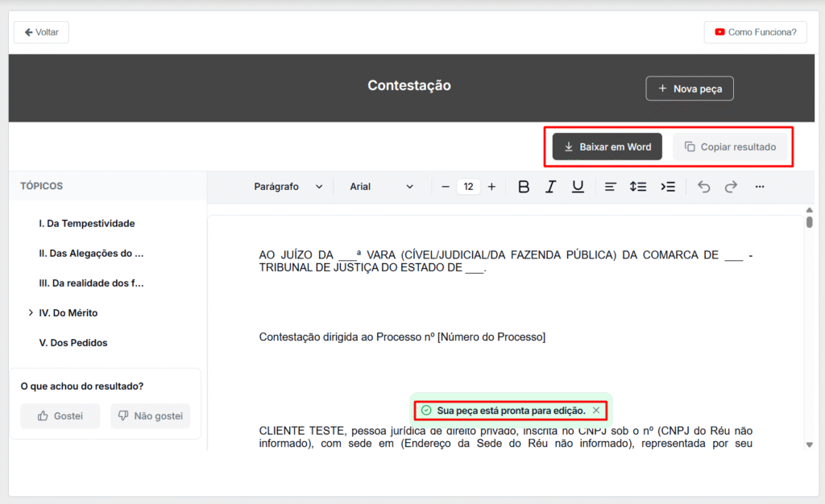Viewport: 825px width, 504px height.
Task: Open the Arial font dropdown
Action: (381, 187)
